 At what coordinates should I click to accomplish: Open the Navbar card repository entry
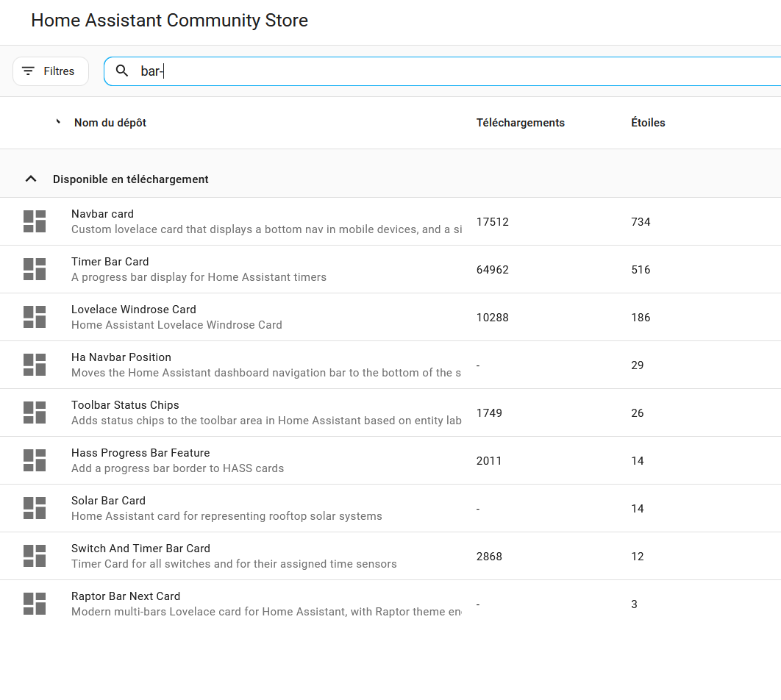(102, 214)
